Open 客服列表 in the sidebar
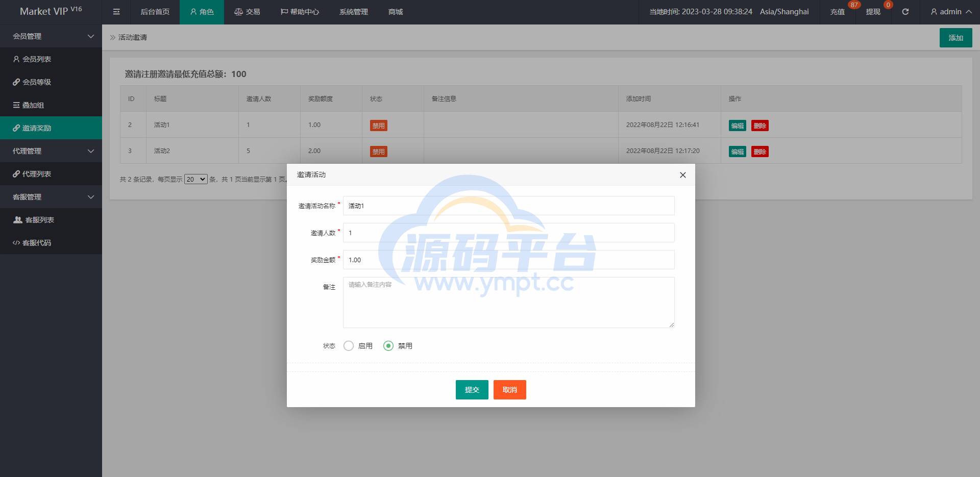980x477 pixels. 51,220
